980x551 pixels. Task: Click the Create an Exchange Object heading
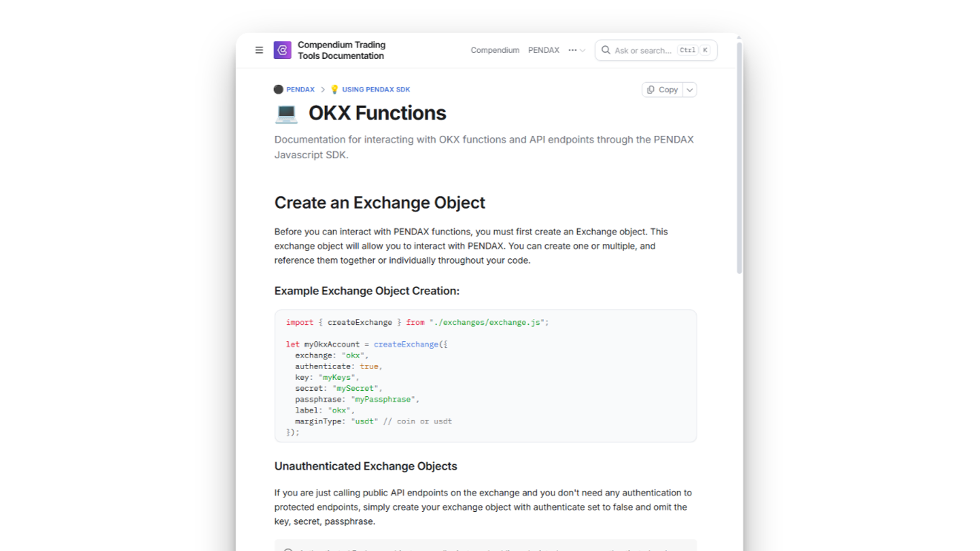pos(379,203)
